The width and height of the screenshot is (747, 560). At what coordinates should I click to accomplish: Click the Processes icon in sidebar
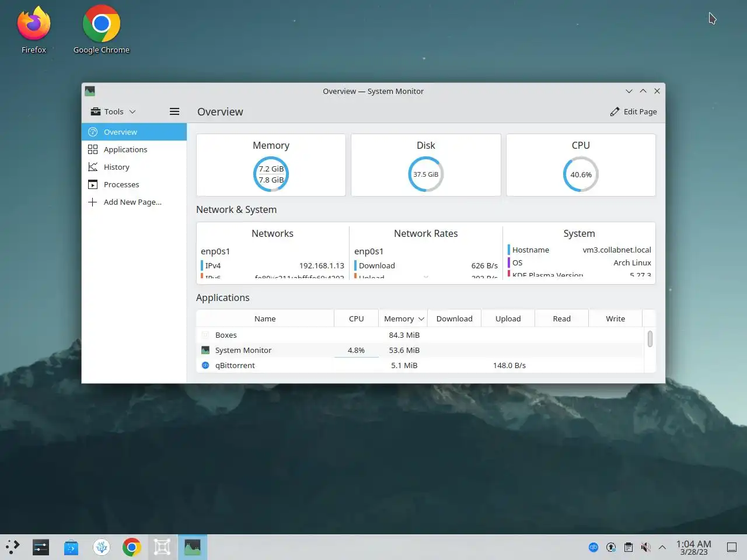93,184
